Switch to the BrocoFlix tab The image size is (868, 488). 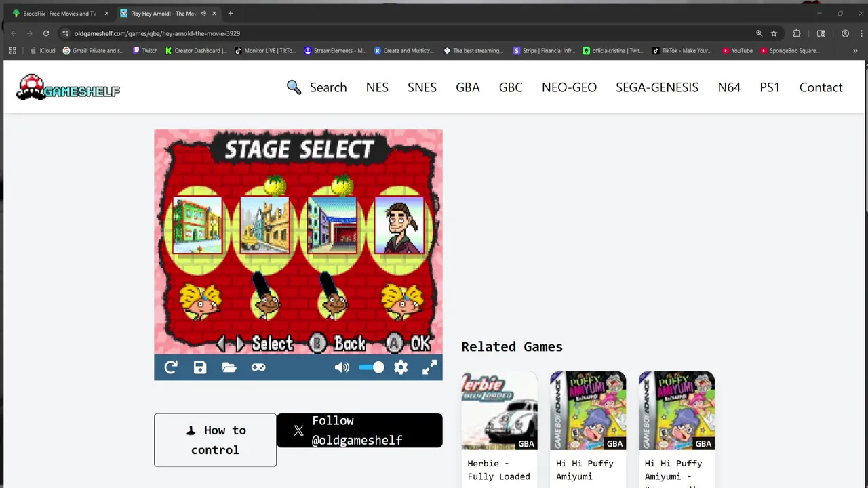point(60,14)
